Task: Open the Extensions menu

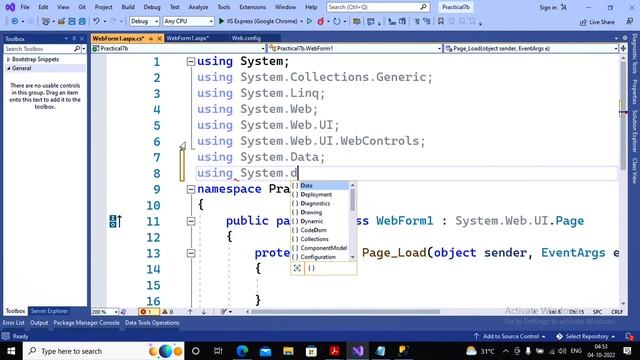Action: pyautogui.click(x=252, y=7)
